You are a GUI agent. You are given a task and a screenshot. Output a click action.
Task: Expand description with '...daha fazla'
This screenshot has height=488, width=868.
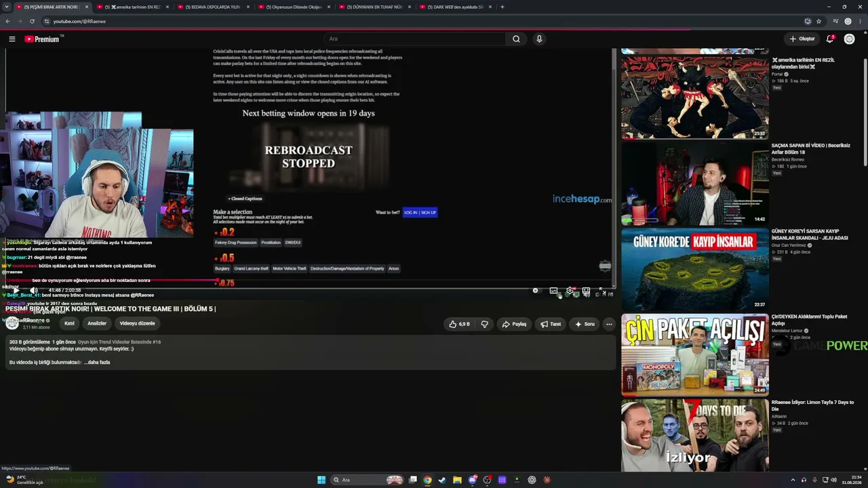pos(97,363)
